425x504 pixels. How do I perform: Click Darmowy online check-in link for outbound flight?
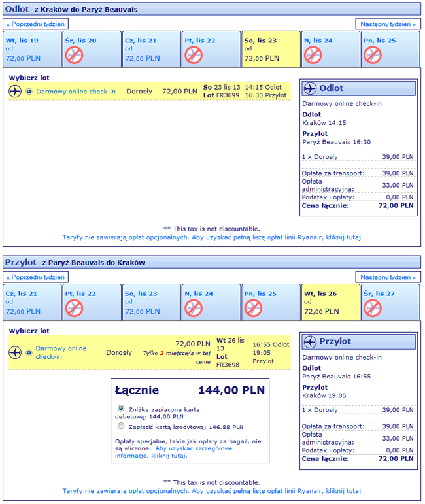[76, 92]
